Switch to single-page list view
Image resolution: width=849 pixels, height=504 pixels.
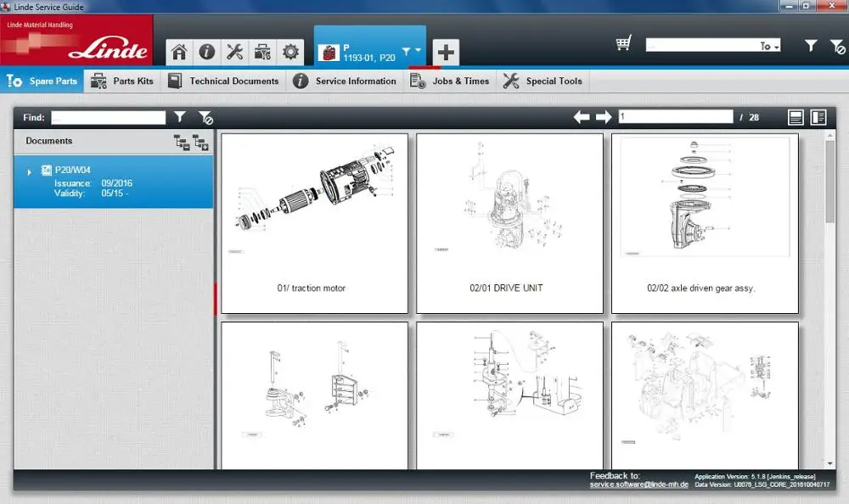click(x=796, y=117)
